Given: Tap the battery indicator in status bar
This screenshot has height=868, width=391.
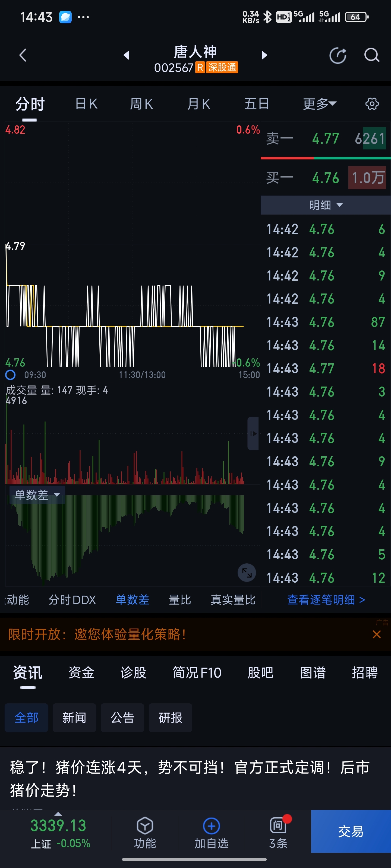Looking at the screenshot, I should [357, 17].
